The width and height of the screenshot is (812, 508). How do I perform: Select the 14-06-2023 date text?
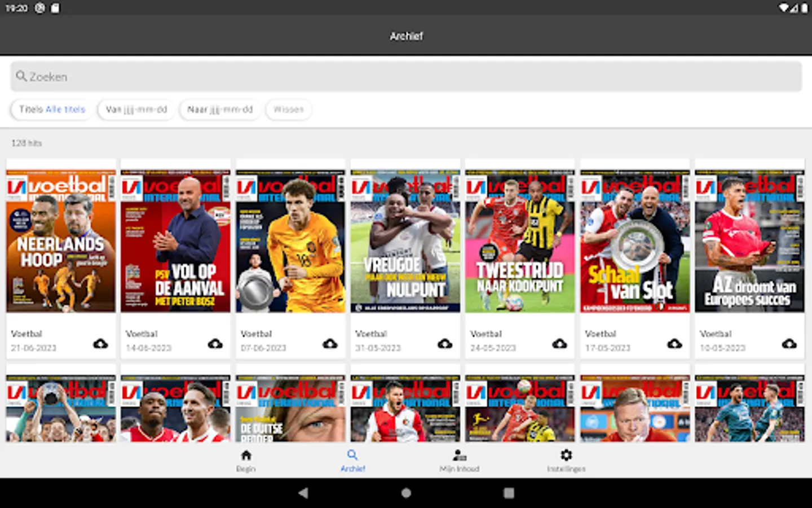(x=149, y=348)
